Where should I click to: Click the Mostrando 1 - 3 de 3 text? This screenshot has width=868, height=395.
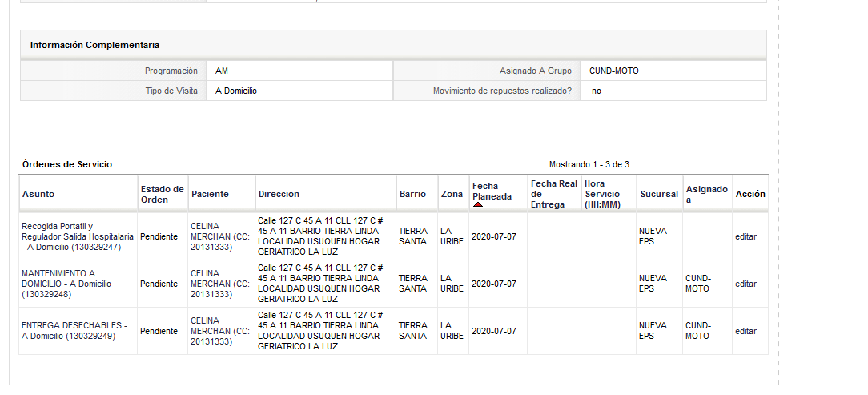pyautogui.click(x=589, y=164)
